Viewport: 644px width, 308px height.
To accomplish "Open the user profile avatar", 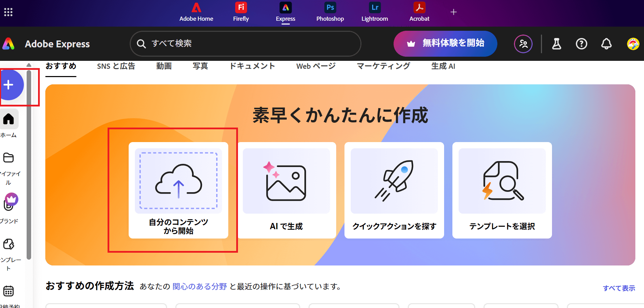I will click(x=633, y=44).
